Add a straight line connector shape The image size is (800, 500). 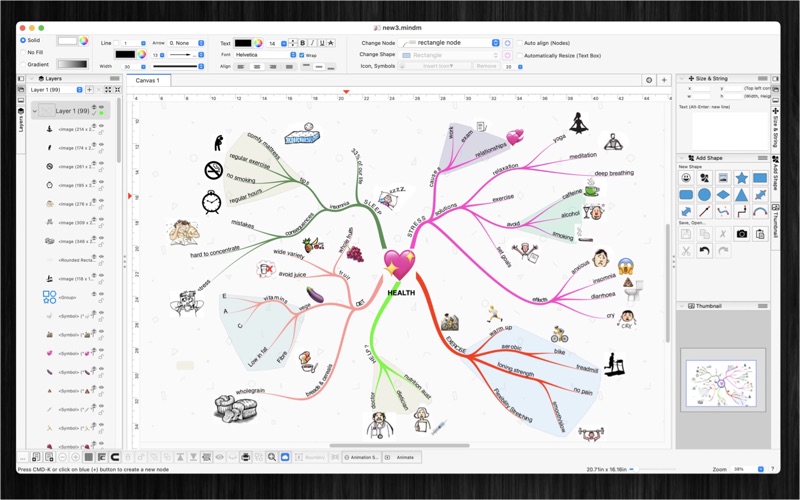705,211
